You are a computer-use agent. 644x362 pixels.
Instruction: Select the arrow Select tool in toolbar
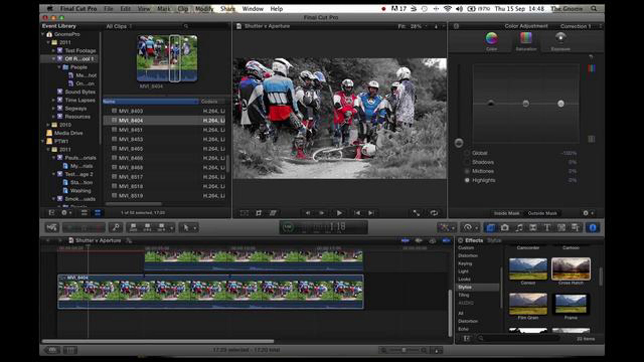tap(186, 228)
